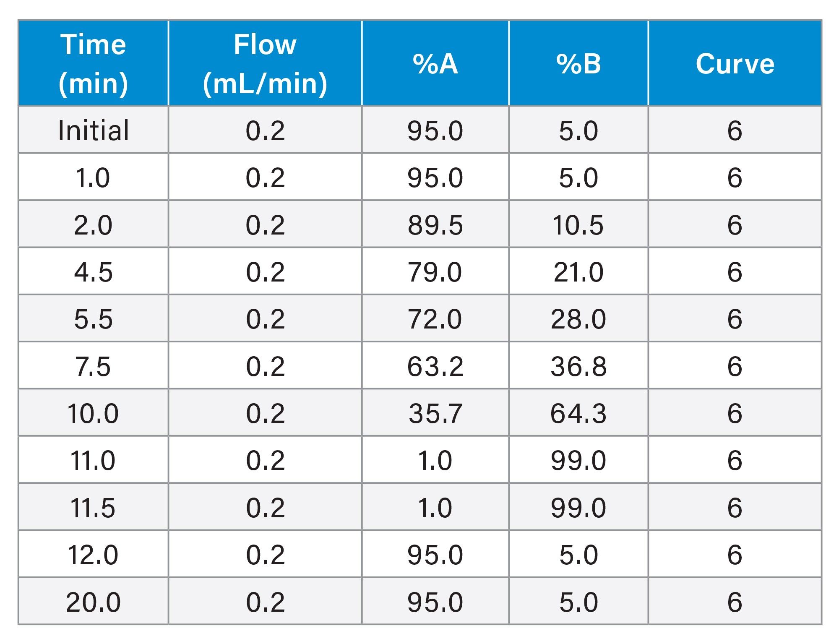Click the 7.5 time cell
Viewport: 839px width, 644px height.
tap(93, 365)
